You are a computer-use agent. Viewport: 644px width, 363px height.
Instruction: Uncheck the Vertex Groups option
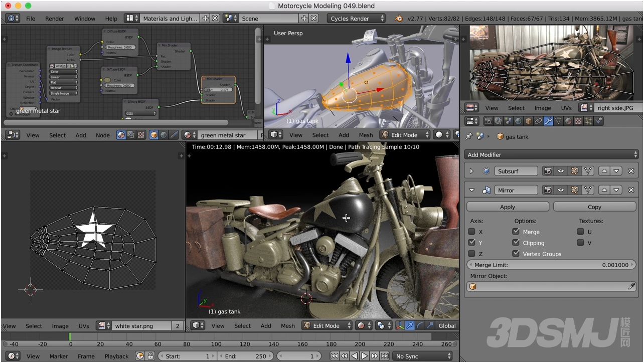516,254
